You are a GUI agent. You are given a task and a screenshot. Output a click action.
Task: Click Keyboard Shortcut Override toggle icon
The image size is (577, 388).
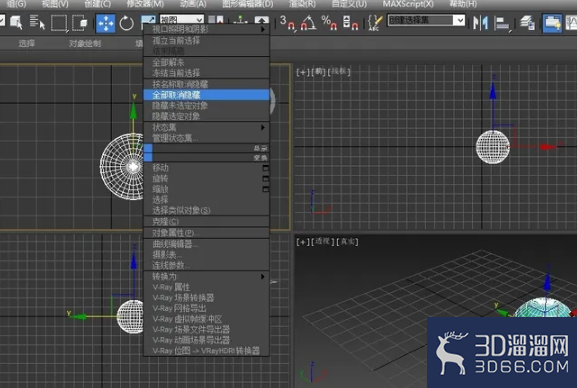pos(261,20)
